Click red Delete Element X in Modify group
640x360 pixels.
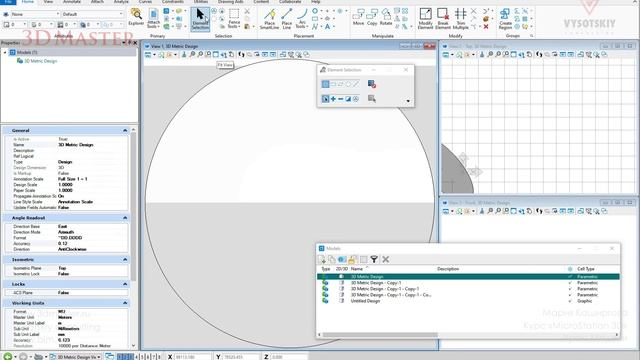[x=486, y=27]
